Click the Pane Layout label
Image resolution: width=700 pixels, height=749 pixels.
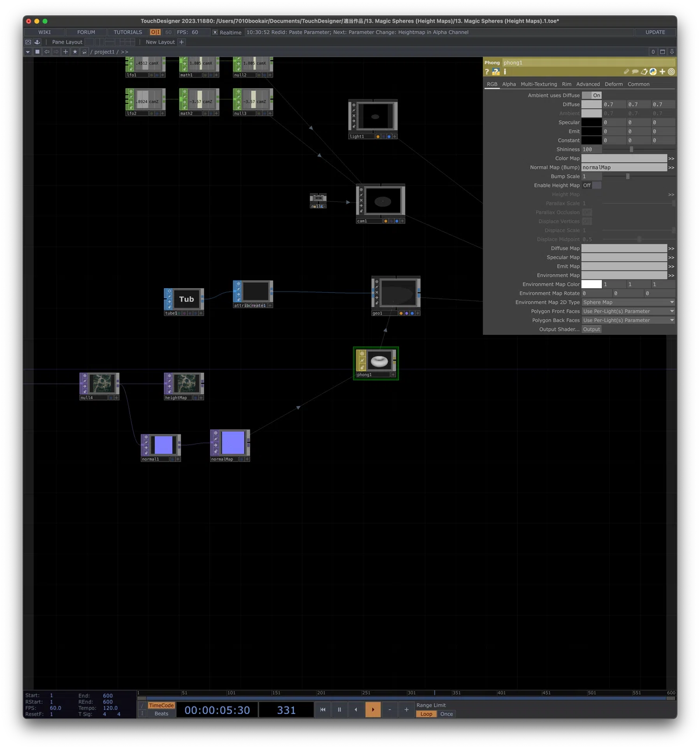(x=67, y=42)
